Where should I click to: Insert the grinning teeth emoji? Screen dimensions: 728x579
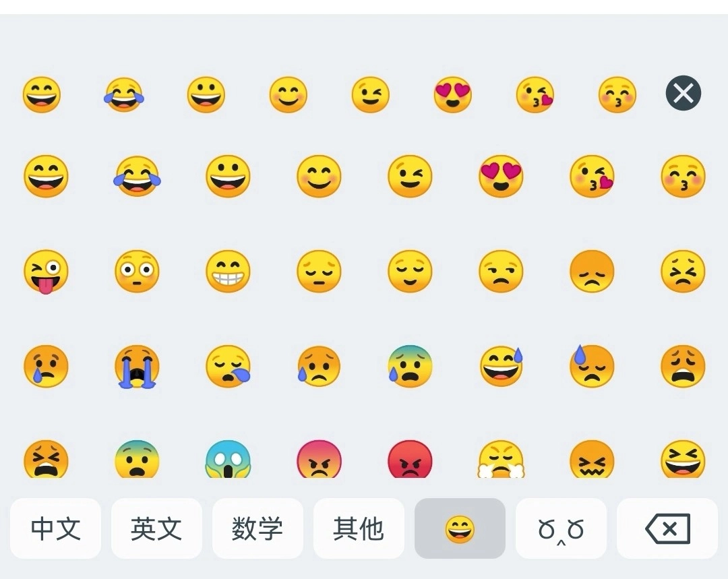pos(228,272)
